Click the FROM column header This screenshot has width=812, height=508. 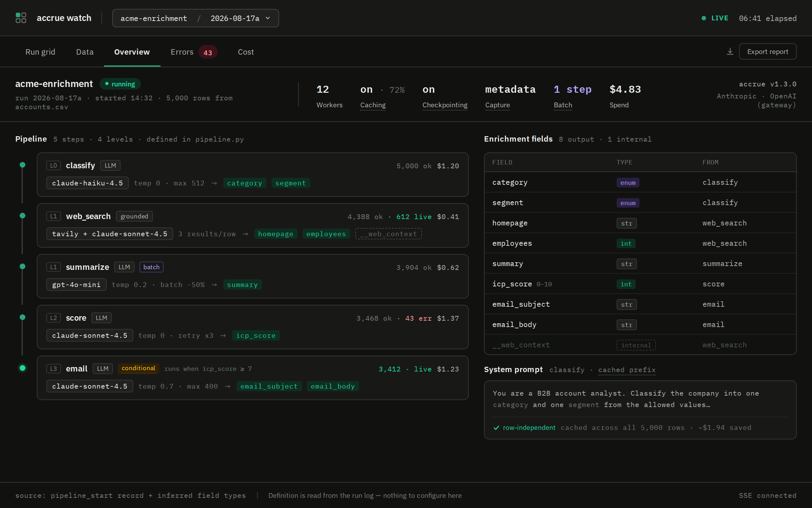710,162
